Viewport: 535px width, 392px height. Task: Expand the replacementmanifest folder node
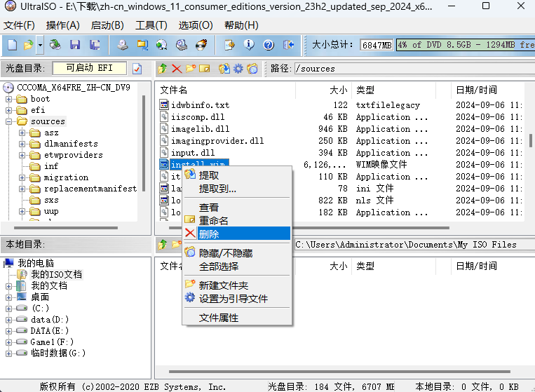coord(22,189)
